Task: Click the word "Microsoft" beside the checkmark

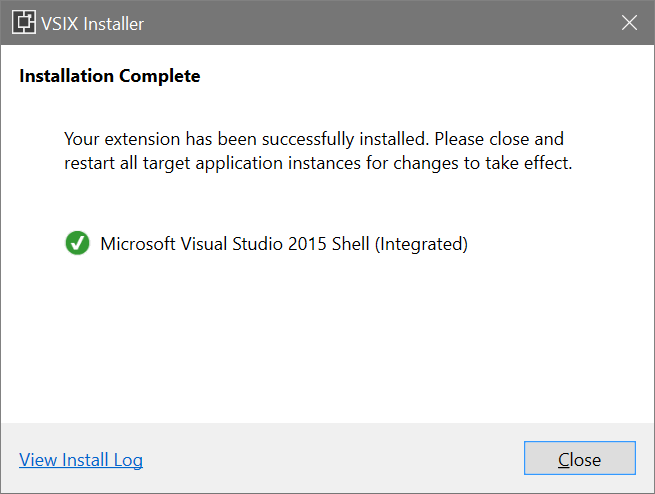Action: pos(138,243)
